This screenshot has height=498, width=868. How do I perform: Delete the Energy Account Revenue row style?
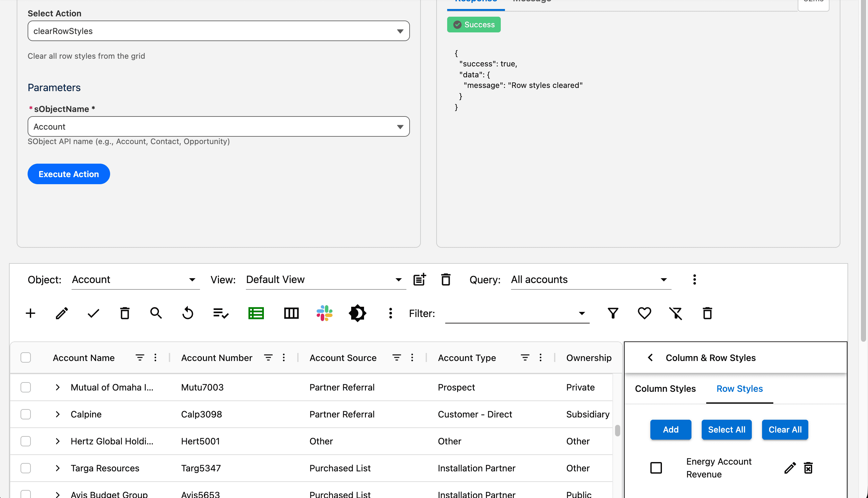click(808, 468)
